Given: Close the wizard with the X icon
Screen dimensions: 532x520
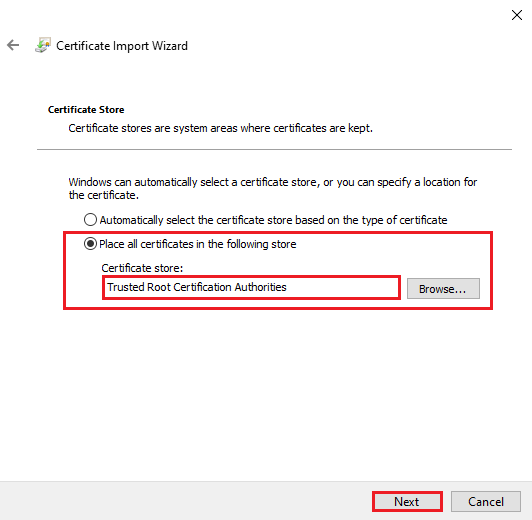Looking at the screenshot, I should [x=517, y=15].
